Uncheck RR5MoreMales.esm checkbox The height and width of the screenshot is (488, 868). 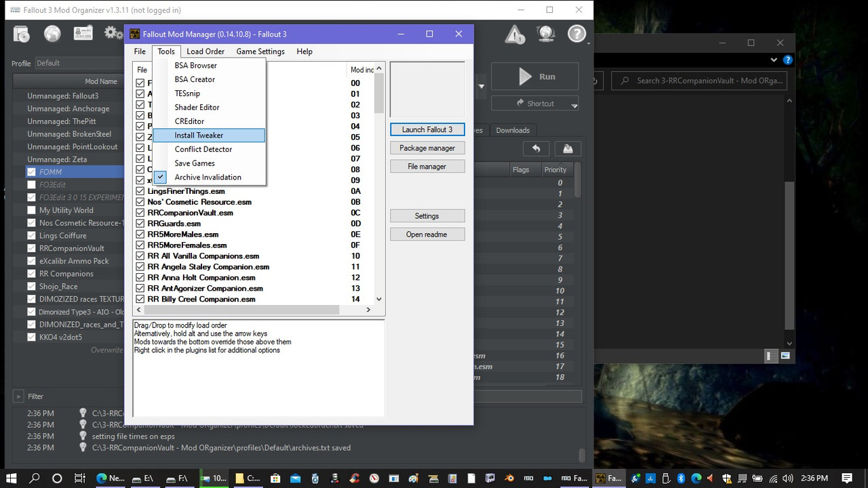(140, 235)
